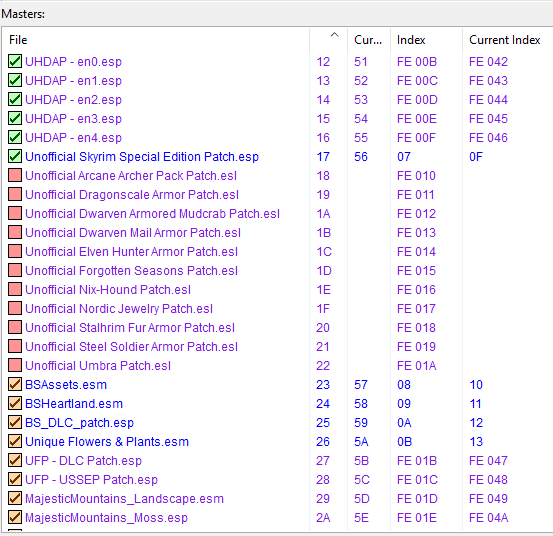Click missing marker for Unofficial Elven Hunter Armor Patch.esl
Image resolution: width=553 pixels, height=536 pixels.
pos(15,251)
